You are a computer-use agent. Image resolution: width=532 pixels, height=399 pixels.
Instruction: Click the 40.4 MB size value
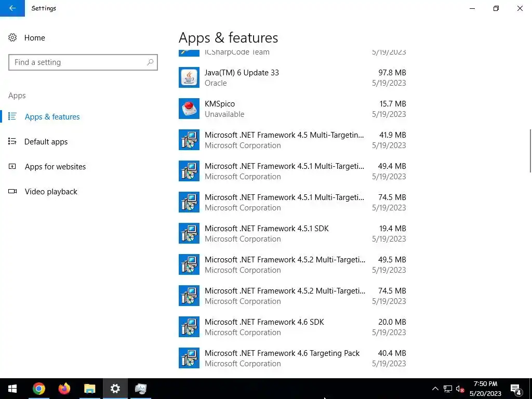pos(392,353)
